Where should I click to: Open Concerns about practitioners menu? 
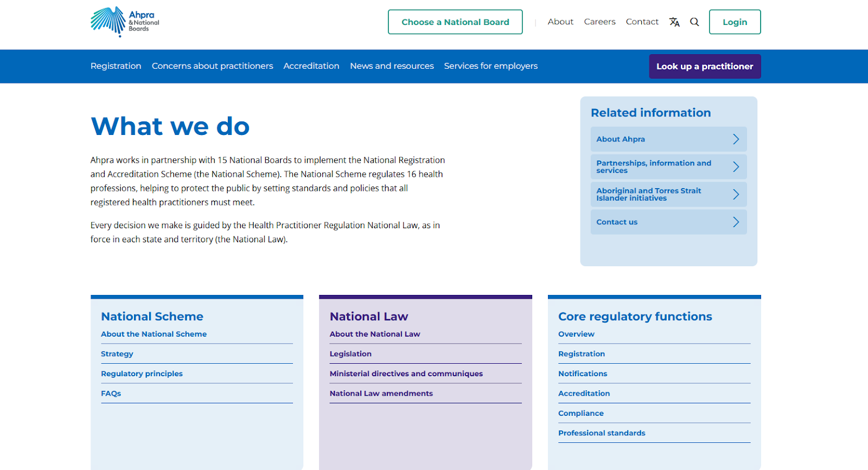point(212,66)
